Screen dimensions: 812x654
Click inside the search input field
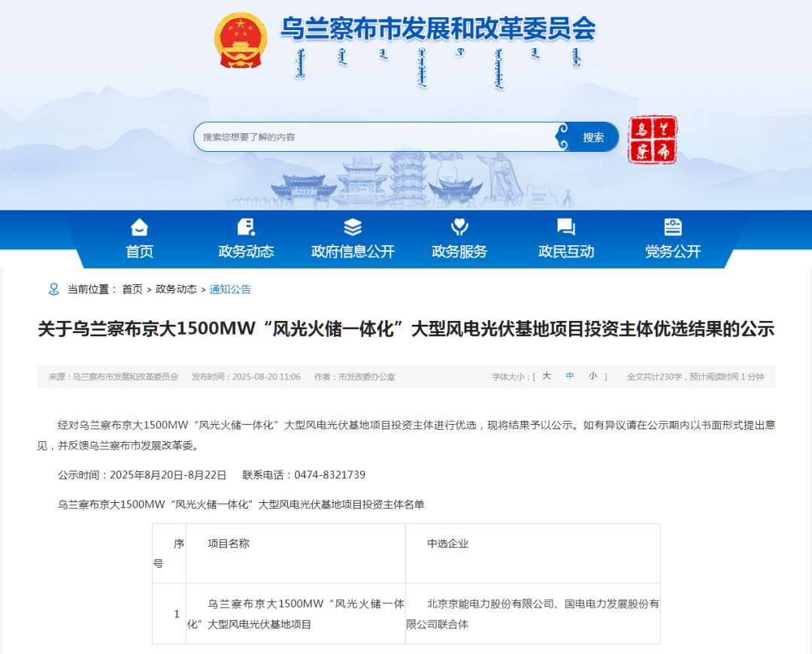click(x=361, y=137)
